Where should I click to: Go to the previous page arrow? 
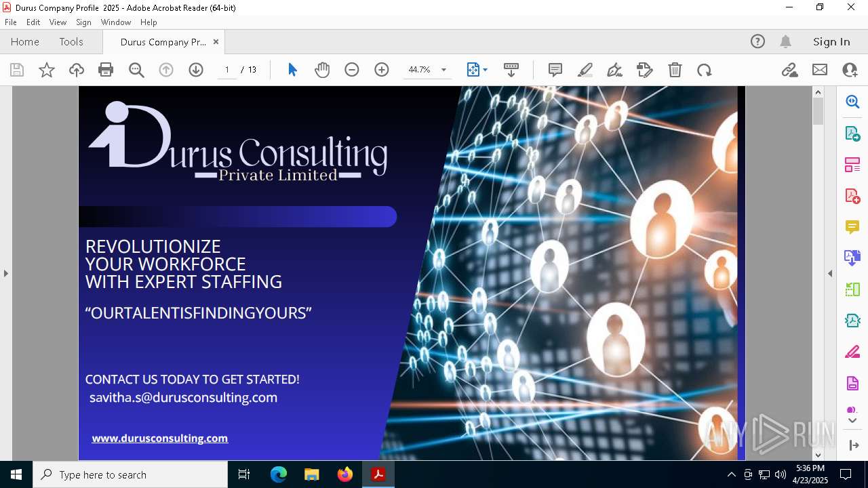[166, 70]
